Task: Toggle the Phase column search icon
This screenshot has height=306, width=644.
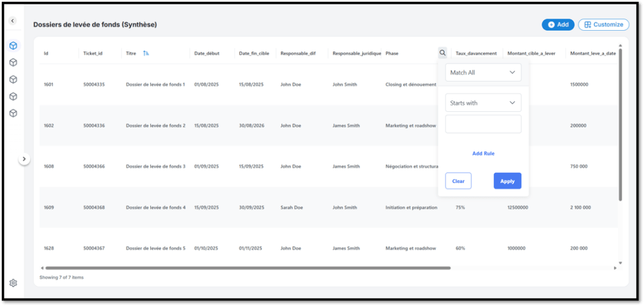Action: [x=443, y=53]
